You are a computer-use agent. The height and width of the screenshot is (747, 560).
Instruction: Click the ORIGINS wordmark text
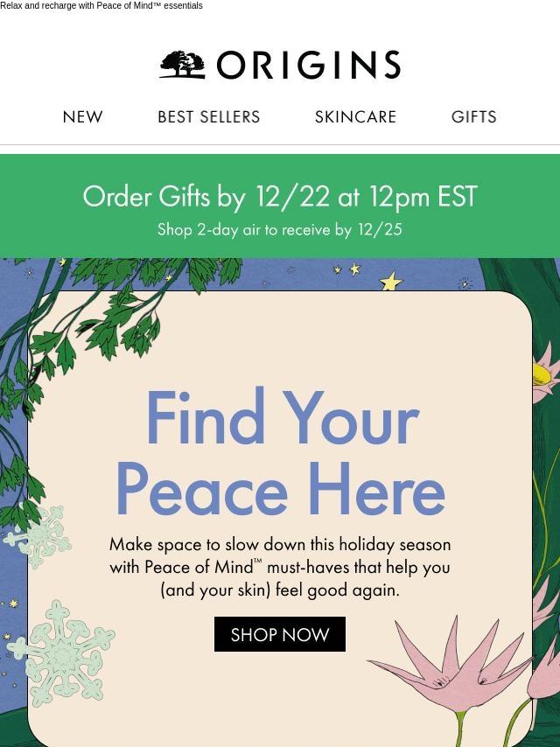click(x=308, y=65)
